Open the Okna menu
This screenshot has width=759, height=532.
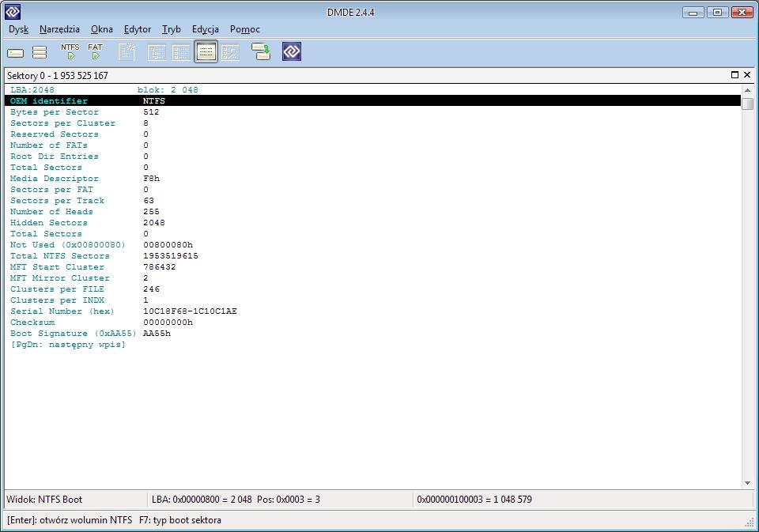pos(102,29)
